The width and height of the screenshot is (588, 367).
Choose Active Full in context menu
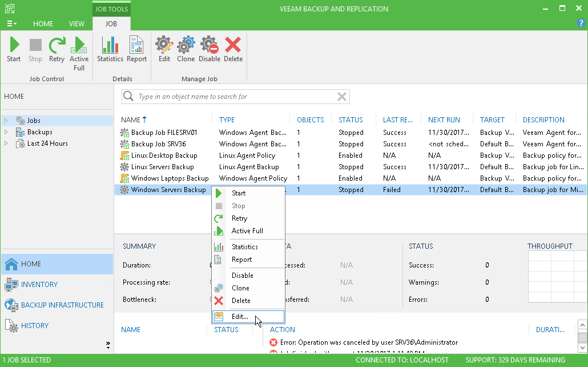pyautogui.click(x=248, y=231)
